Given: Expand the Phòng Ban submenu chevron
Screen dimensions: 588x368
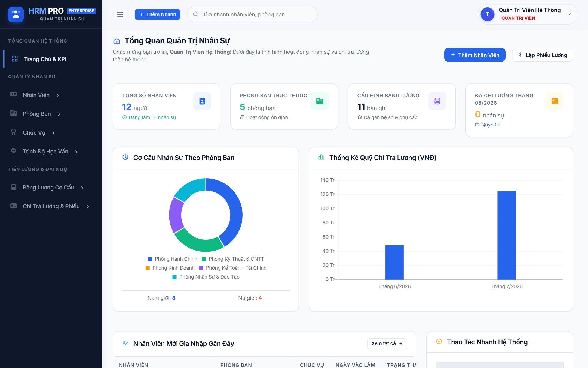Looking at the screenshot, I should (59, 114).
